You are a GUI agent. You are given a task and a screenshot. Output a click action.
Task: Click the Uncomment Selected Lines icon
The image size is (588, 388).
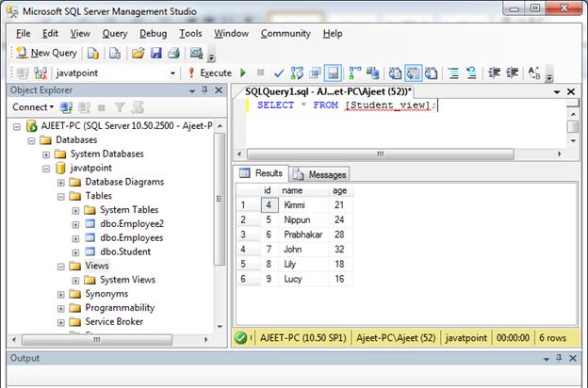pyautogui.click(x=471, y=73)
